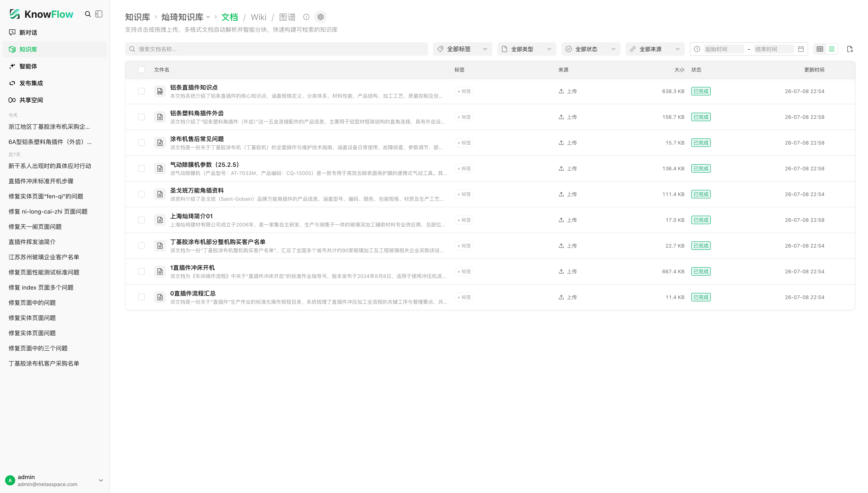Switch to list view
Image resolution: width=868 pixels, height=493 pixels.
(831, 49)
